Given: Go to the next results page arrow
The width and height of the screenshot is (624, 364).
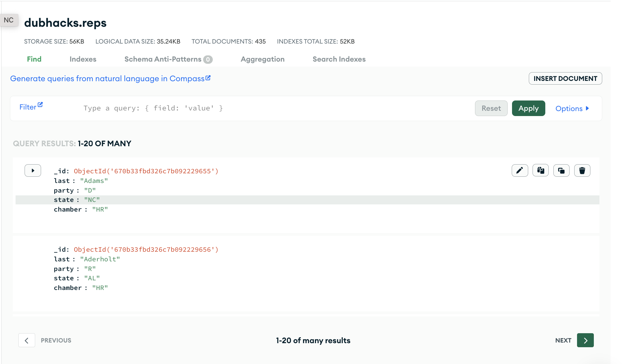Looking at the screenshot, I should click(x=585, y=340).
